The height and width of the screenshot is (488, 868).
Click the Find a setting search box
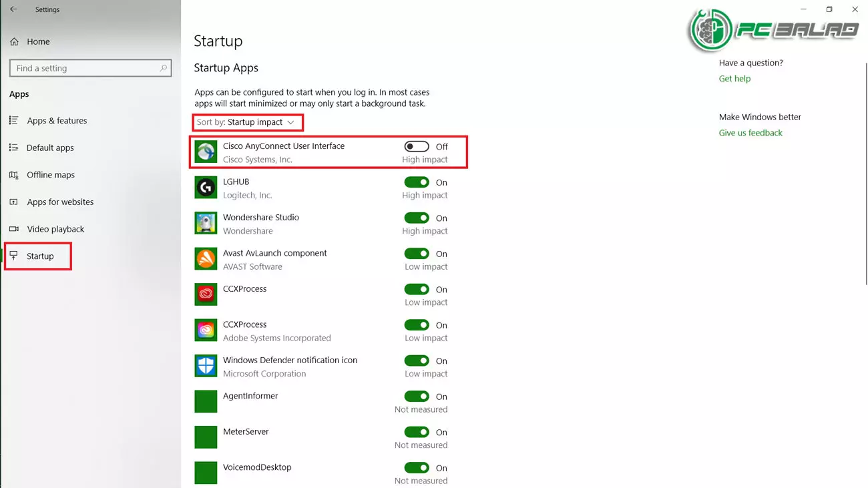[x=90, y=68]
